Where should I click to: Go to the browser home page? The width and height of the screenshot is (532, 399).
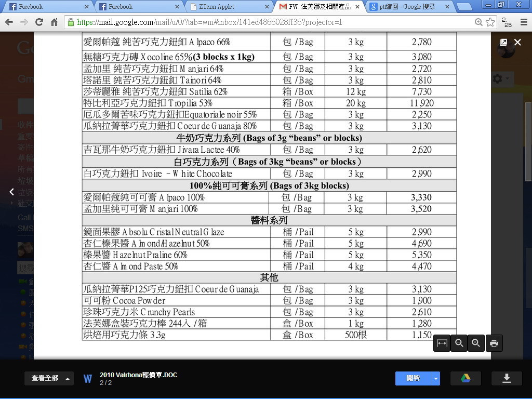54,22
